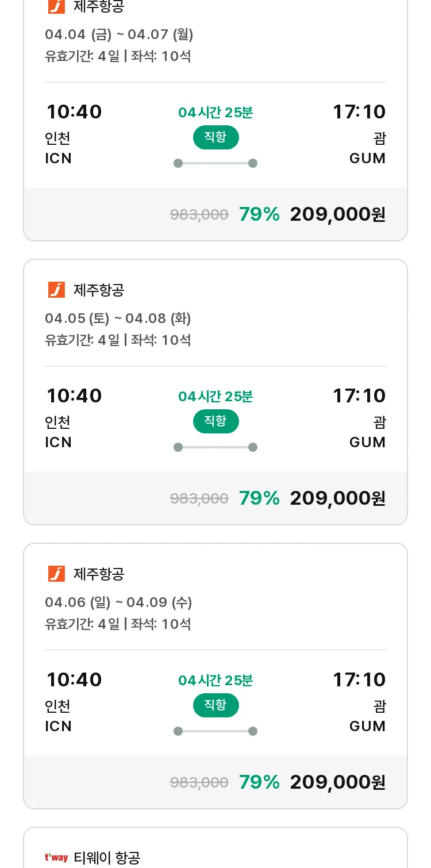Tap route line graphic on 04.06 flight
This screenshot has height=868, width=431.
[x=215, y=731]
